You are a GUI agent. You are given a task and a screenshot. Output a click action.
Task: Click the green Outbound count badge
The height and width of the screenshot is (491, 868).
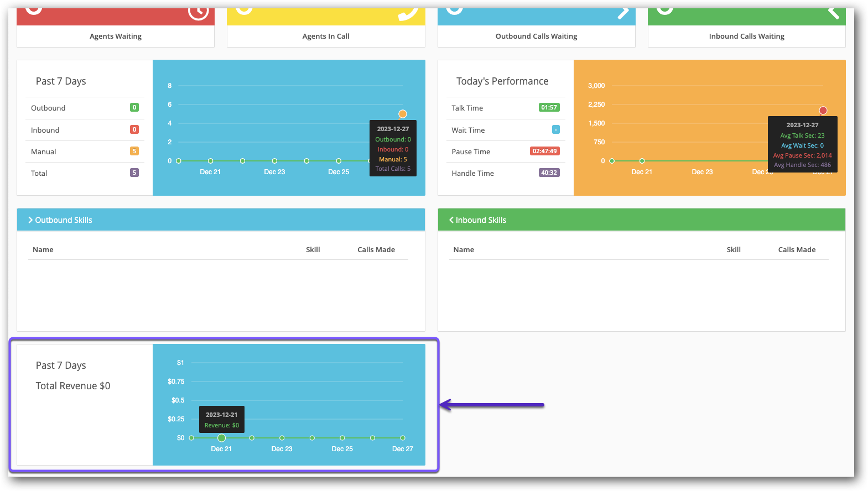pos(134,108)
